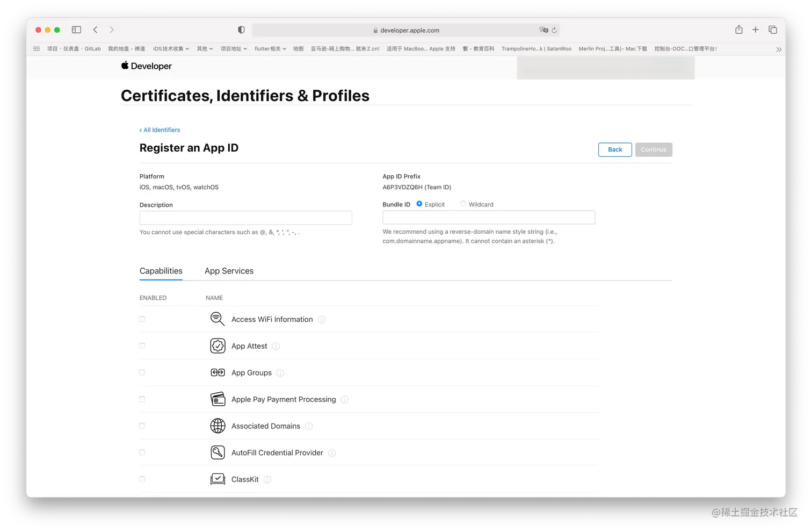Open info for AutoFill Credential Provider

click(332, 453)
